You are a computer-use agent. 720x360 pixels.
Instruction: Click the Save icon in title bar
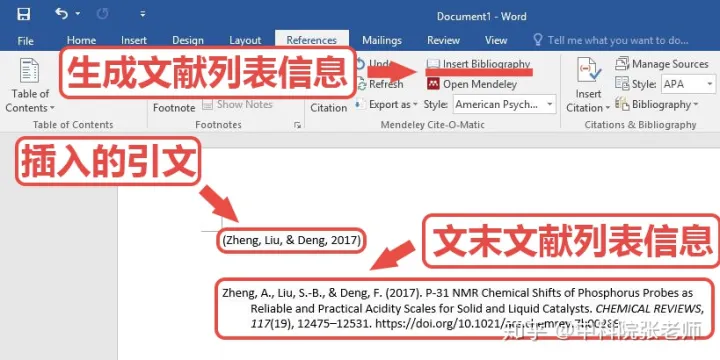24,14
